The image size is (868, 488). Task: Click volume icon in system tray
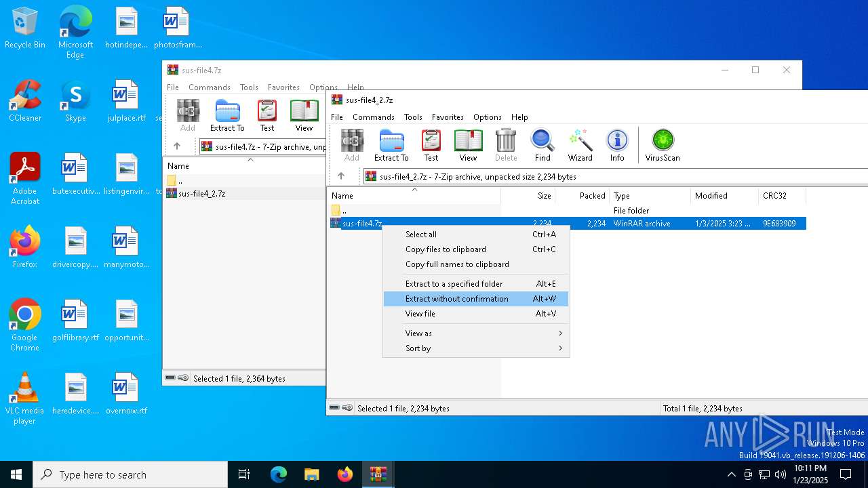click(x=781, y=474)
